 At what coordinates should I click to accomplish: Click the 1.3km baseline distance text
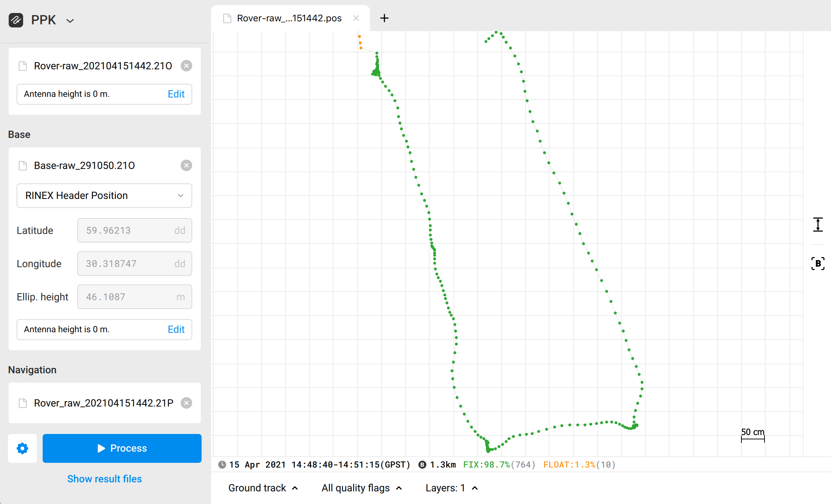[x=443, y=465]
